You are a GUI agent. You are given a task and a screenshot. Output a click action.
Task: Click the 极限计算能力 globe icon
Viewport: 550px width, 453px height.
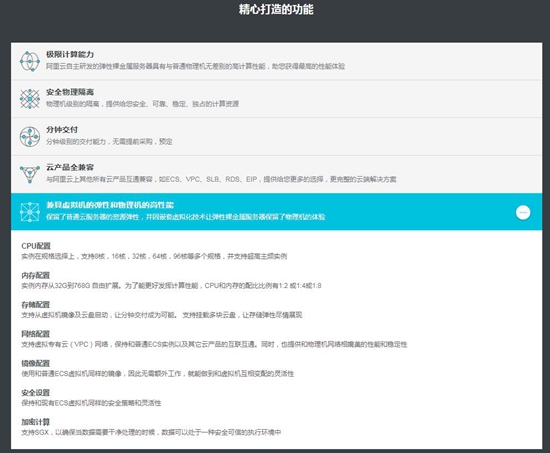(x=30, y=61)
